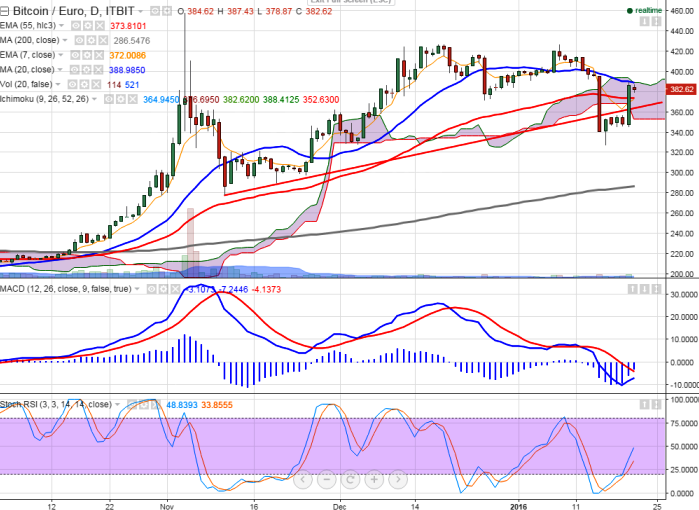The width and height of the screenshot is (699, 510).
Task: Open MA (200, close) settings gear
Action: (x=91, y=41)
